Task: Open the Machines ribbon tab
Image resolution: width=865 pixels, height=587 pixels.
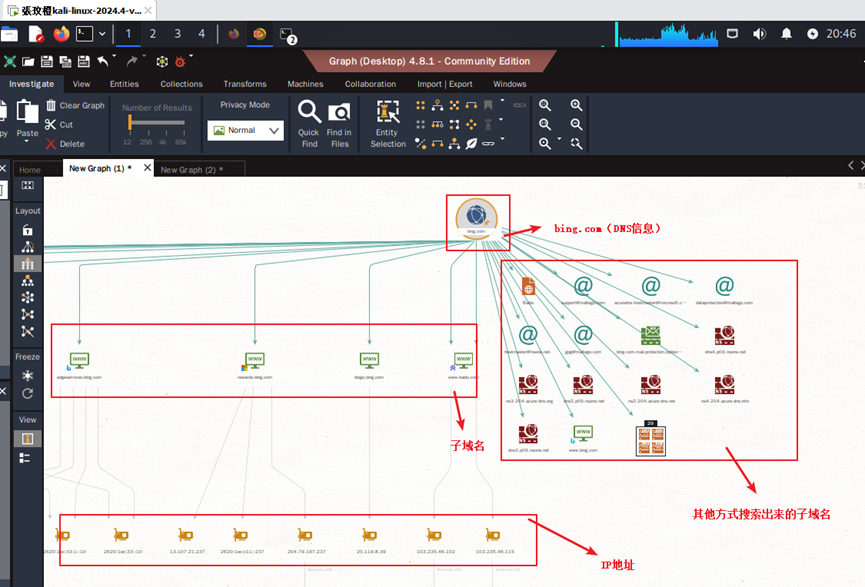Action: click(x=305, y=84)
